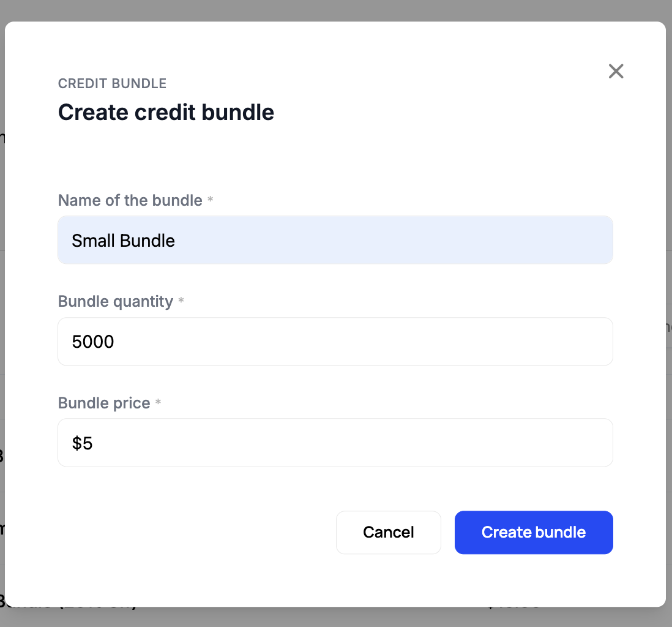The width and height of the screenshot is (672, 627).
Task: Click the Bundle price label
Action: pyautogui.click(x=104, y=403)
